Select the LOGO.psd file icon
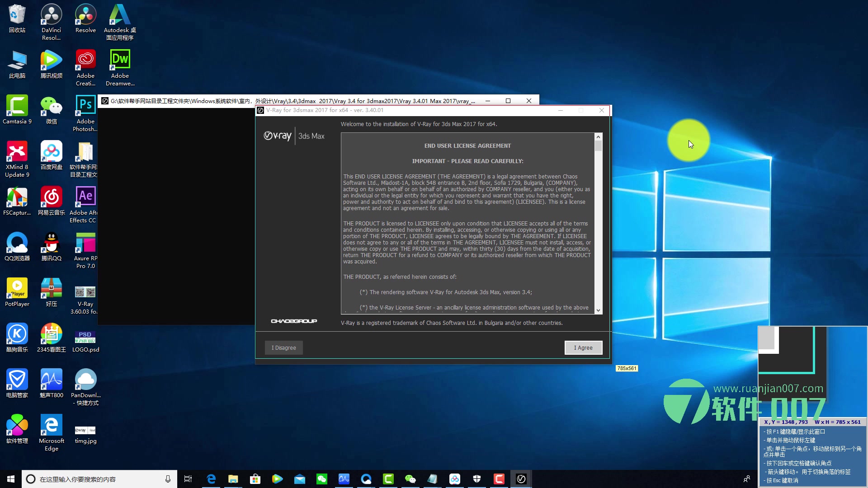The image size is (868, 488). [85, 337]
